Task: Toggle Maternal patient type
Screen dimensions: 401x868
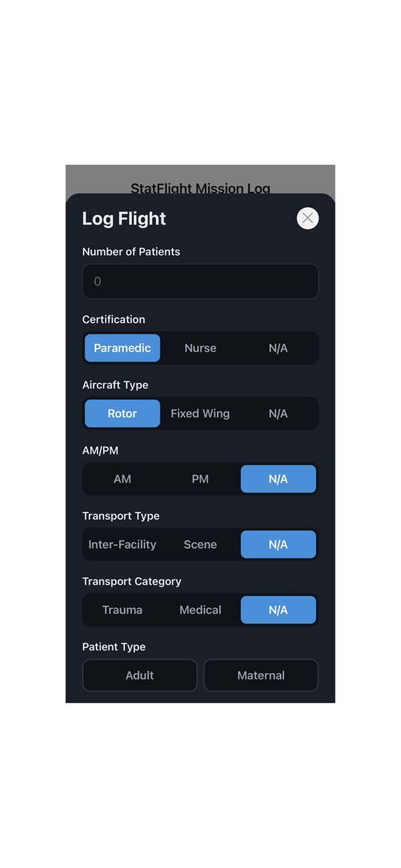Action: click(261, 676)
